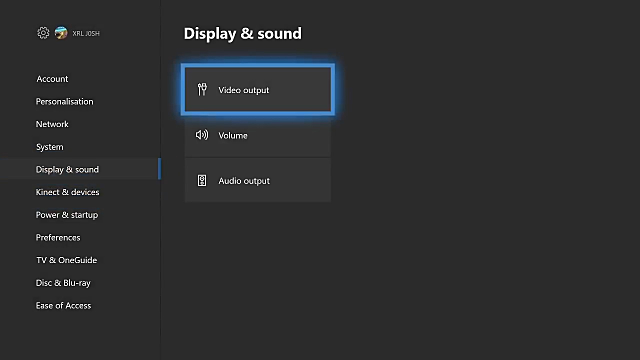Open the Audio output tile
Image resolution: width=640 pixels, height=360 pixels.
point(258,180)
